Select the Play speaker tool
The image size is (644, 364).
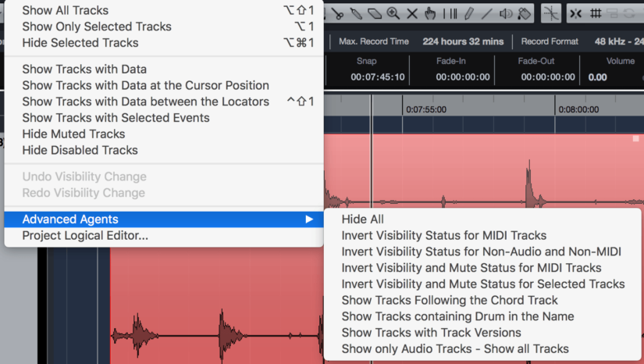tap(506, 14)
